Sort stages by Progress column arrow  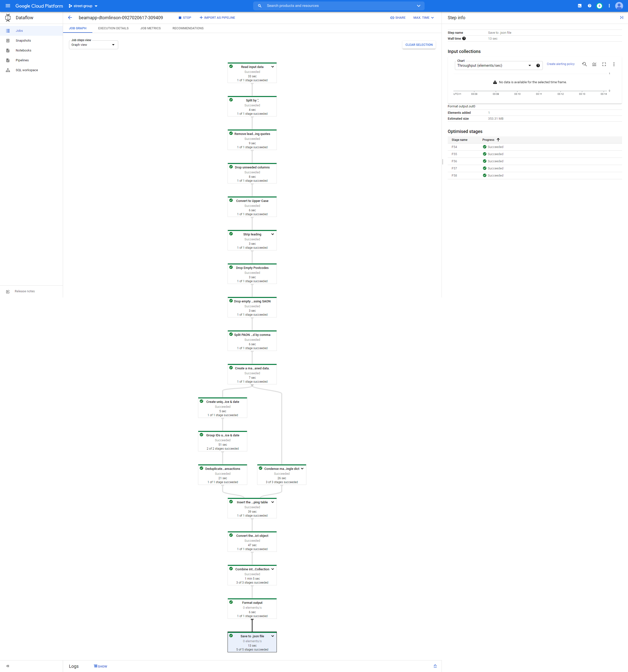coord(498,140)
